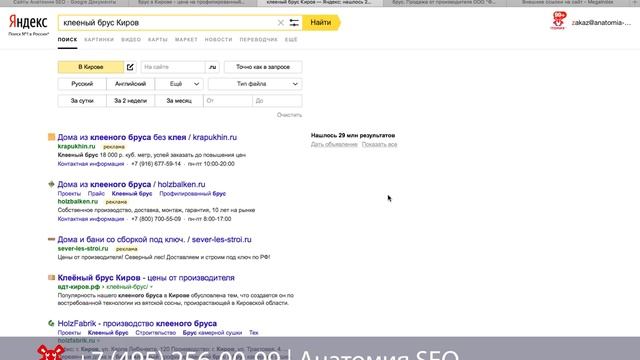
Task: Toggle За сутки time filter
Action: coord(82,101)
